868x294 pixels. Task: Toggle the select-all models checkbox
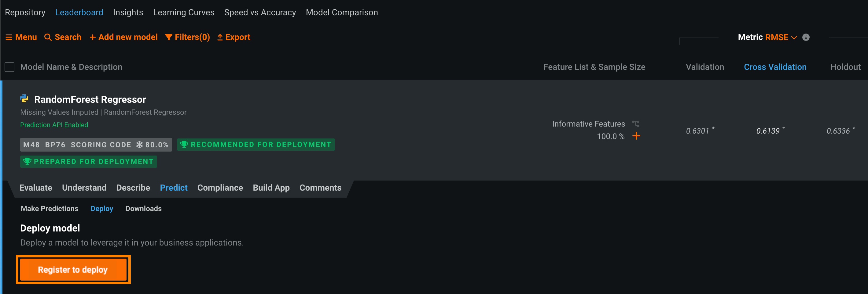pyautogui.click(x=9, y=67)
